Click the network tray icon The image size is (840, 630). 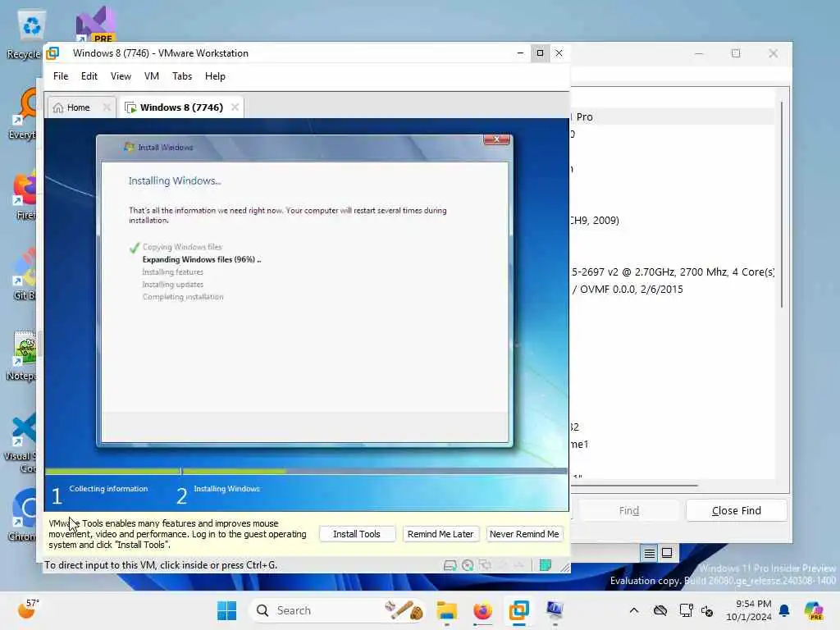686,610
